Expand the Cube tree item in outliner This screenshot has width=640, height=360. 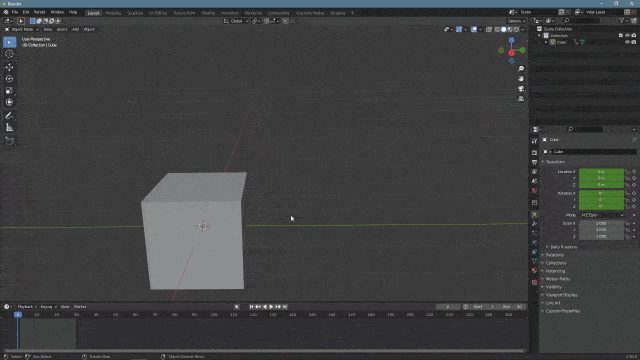(546, 42)
